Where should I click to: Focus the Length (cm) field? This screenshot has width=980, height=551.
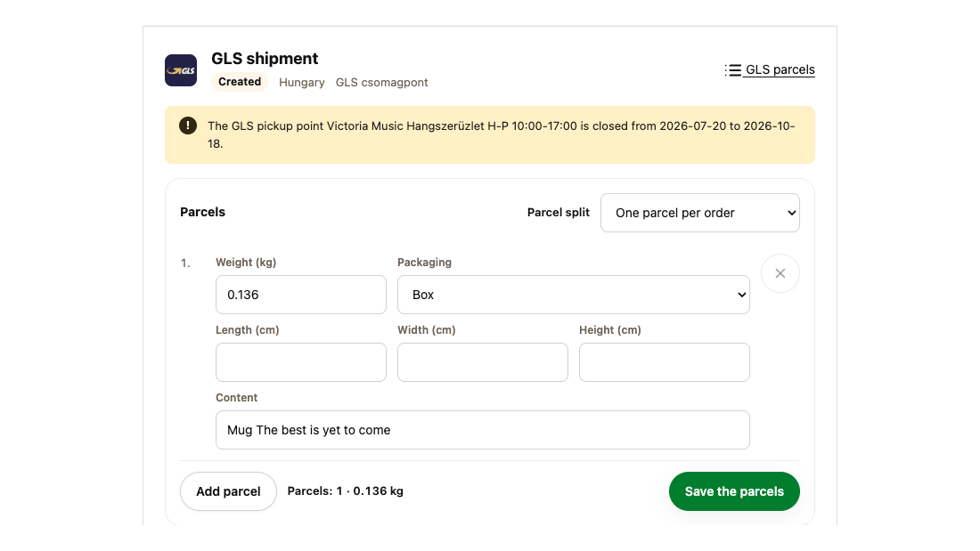point(300,362)
